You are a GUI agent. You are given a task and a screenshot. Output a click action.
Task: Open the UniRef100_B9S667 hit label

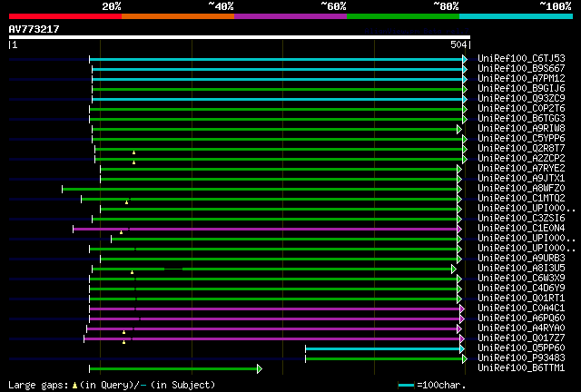[521, 69]
